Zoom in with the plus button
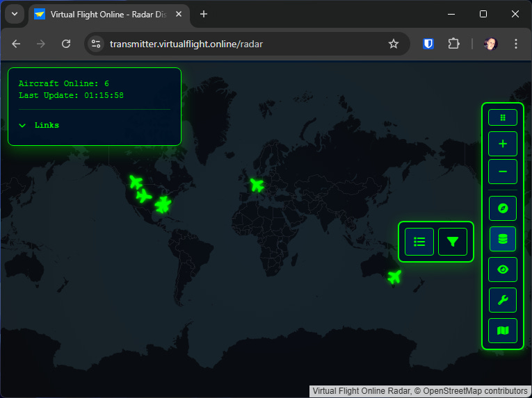This screenshot has height=398, width=532. click(x=503, y=144)
